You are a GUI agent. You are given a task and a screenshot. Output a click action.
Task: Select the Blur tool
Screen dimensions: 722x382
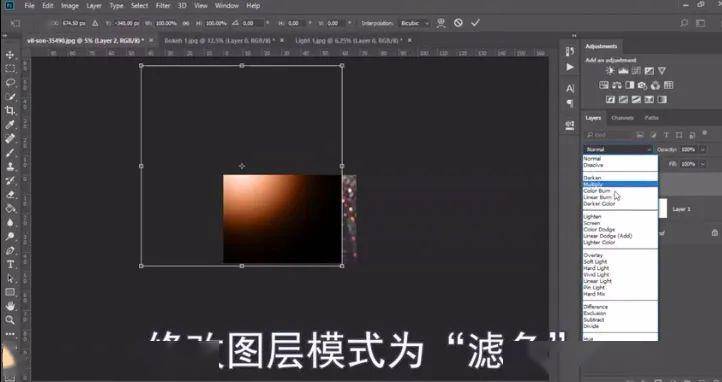click(x=10, y=223)
